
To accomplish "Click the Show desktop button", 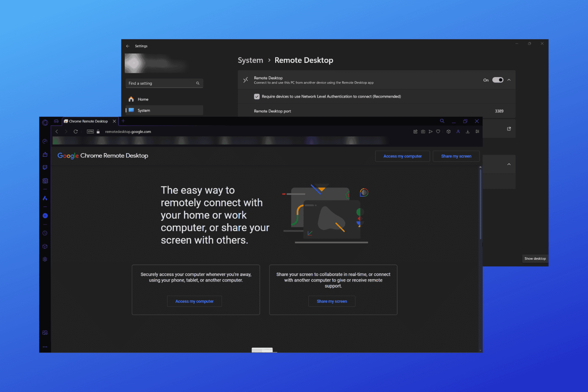I will click(x=535, y=258).
